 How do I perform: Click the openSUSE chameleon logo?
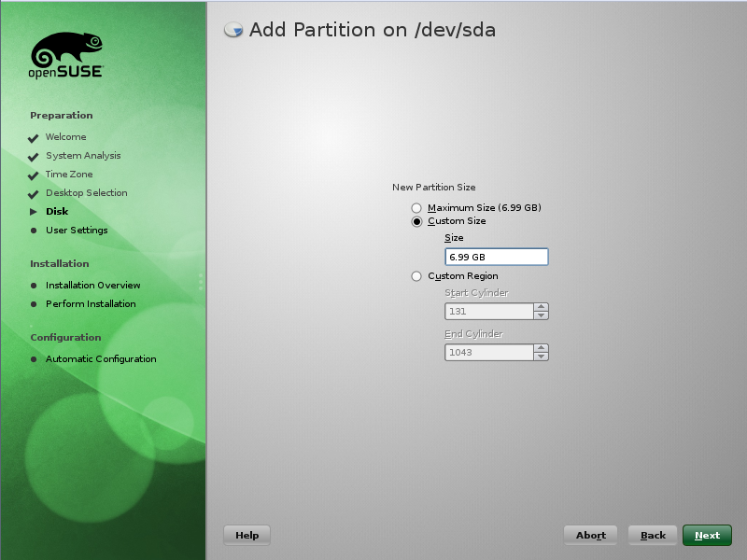pyautogui.click(x=66, y=55)
